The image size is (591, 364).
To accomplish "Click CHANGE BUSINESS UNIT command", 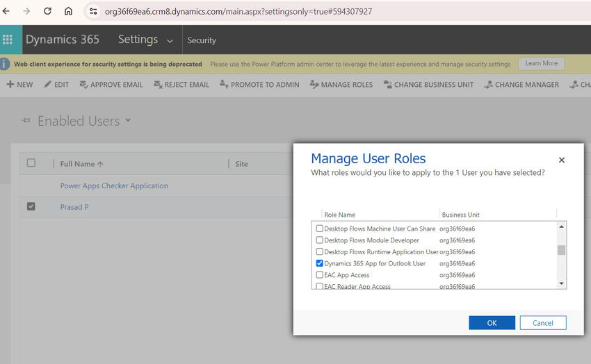I will 434,85.
